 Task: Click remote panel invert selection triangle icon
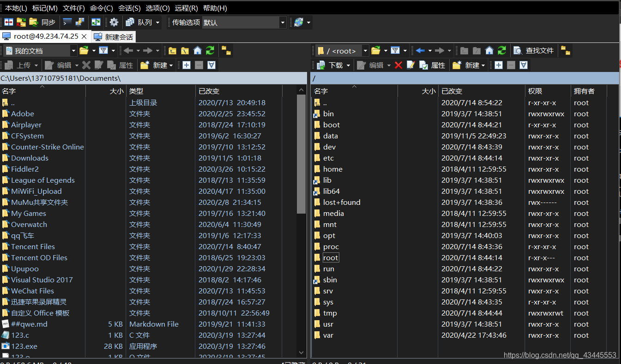pos(524,66)
